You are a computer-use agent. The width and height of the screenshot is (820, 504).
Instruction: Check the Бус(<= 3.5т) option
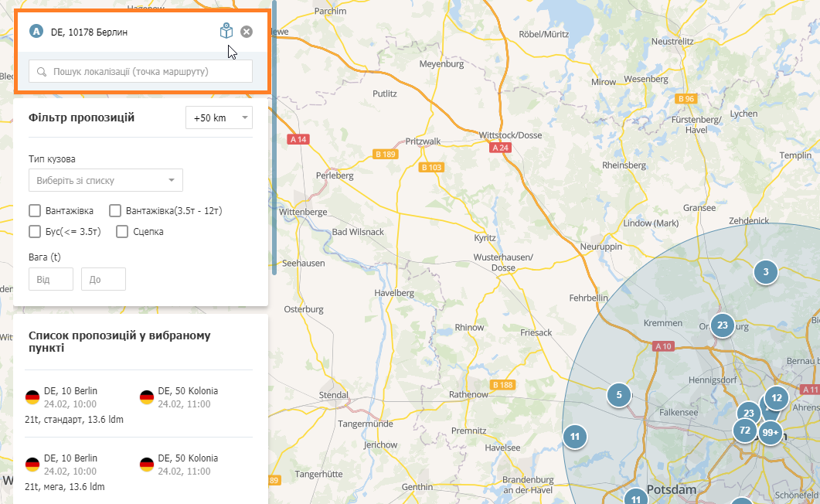coord(35,232)
